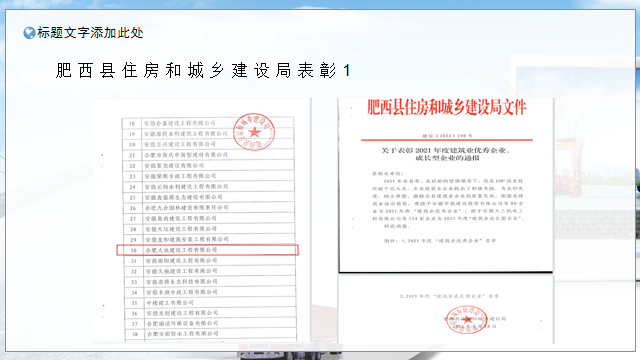This screenshot has height=360, width=640.
Task: Click the attachment line 附件 1. 2021年度
Action: 440,241
